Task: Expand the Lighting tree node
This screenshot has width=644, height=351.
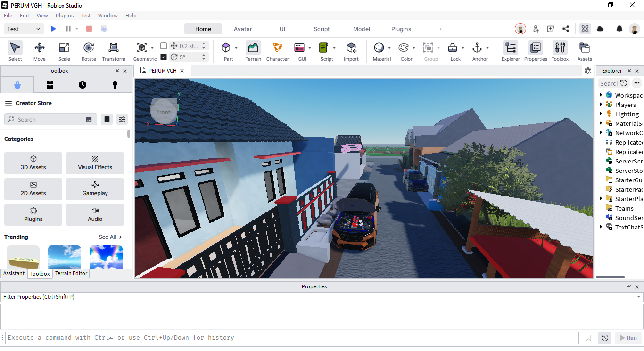Action: [601, 114]
